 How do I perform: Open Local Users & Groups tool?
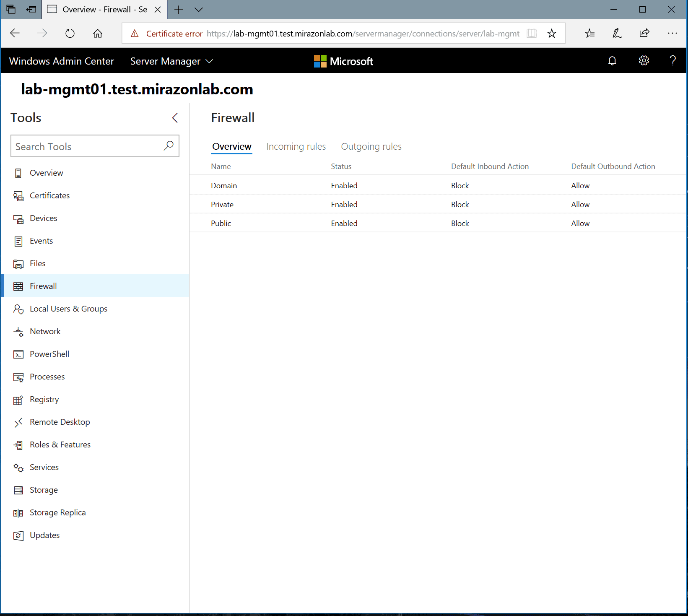point(68,309)
